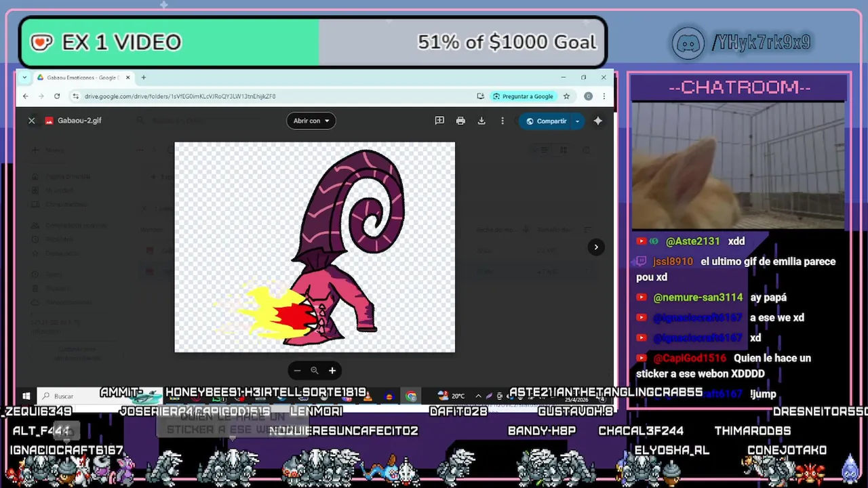Click the add comment icon in preview toolbar
Screen dimensions: 868x488
tap(439, 121)
